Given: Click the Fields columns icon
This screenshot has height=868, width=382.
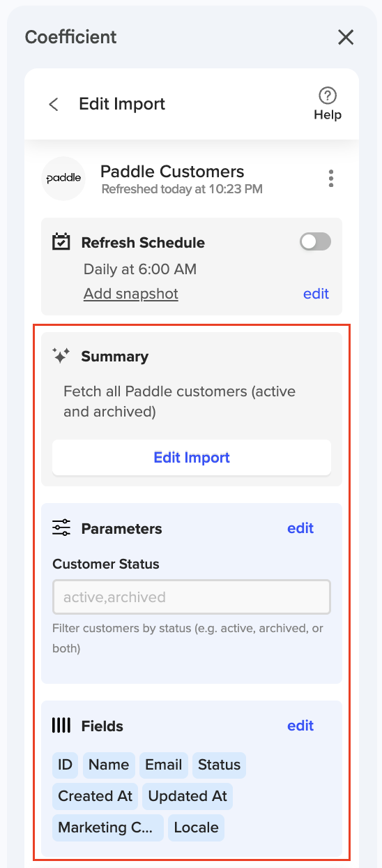Looking at the screenshot, I should [x=61, y=726].
